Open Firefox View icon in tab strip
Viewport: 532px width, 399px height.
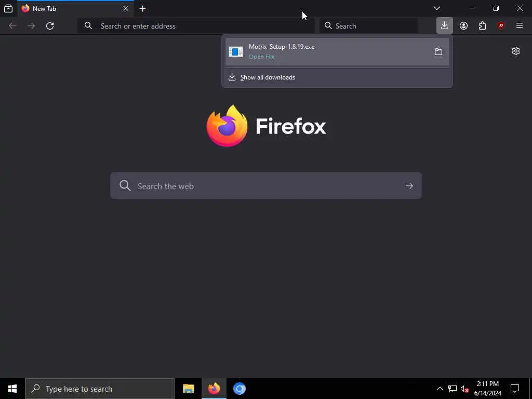(x=8, y=8)
